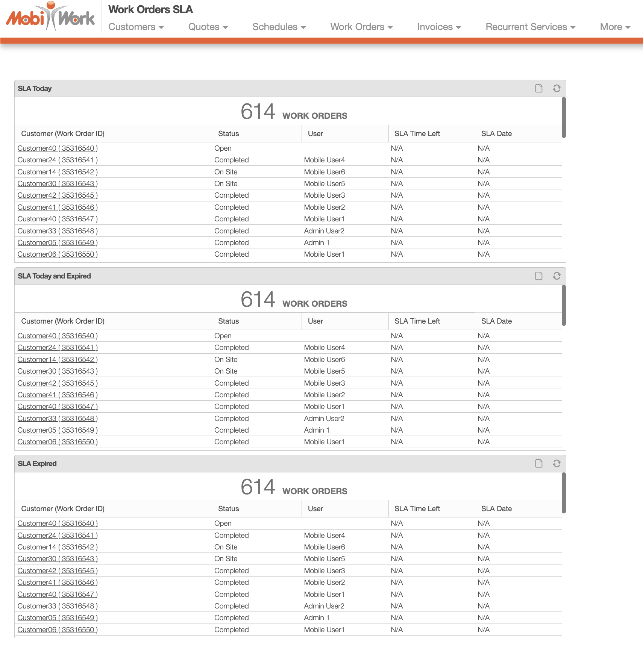Open the Schedules dropdown

[x=279, y=27]
